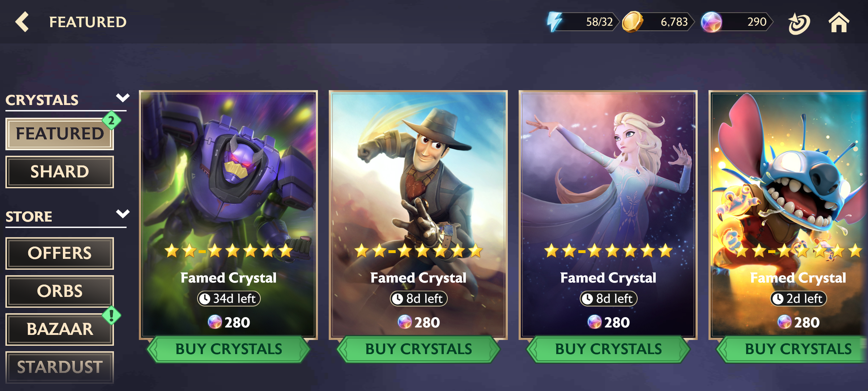Collapse the Crystals section chevron
This screenshot has height=391, width=868.
tap(123, 98)
